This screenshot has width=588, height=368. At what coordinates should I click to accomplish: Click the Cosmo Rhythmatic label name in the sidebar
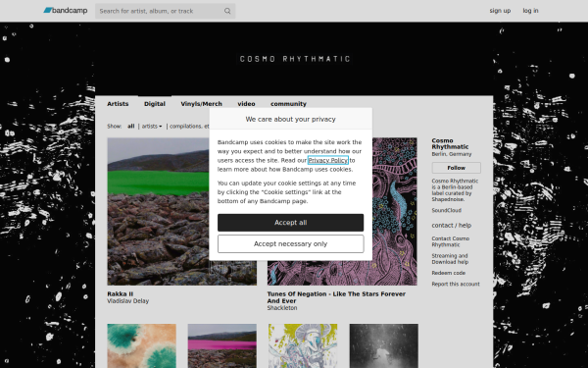point(450,144)
